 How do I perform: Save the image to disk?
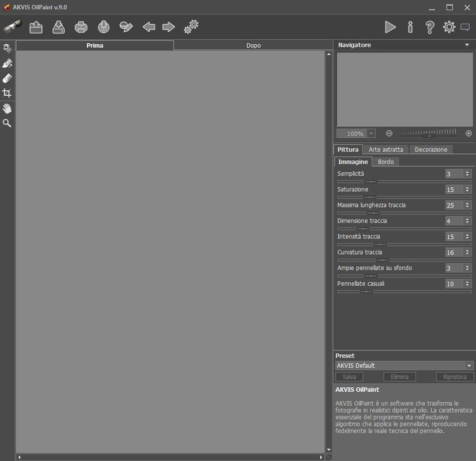pos(59,27)
